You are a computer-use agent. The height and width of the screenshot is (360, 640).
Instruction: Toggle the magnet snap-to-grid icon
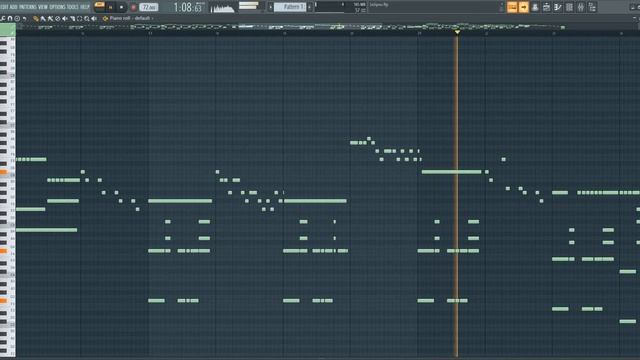coord(10,18)
